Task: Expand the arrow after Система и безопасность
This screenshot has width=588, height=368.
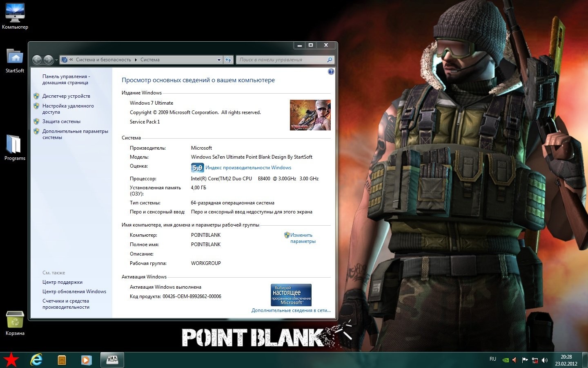Action: (x=136, y=60)
